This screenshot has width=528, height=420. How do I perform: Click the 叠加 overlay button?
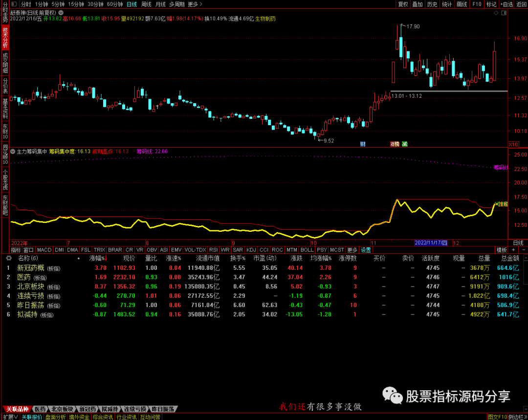tap(418, 4)
